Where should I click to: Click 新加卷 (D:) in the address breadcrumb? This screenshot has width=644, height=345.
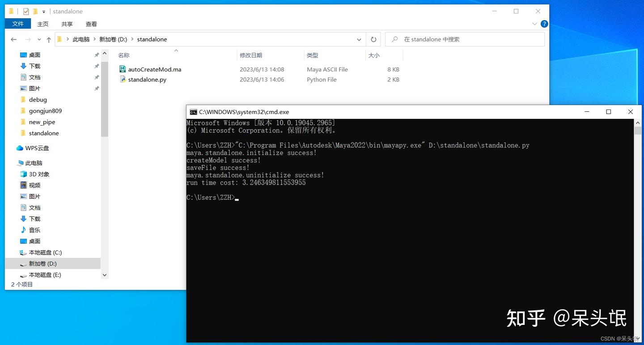pos(113,39)
